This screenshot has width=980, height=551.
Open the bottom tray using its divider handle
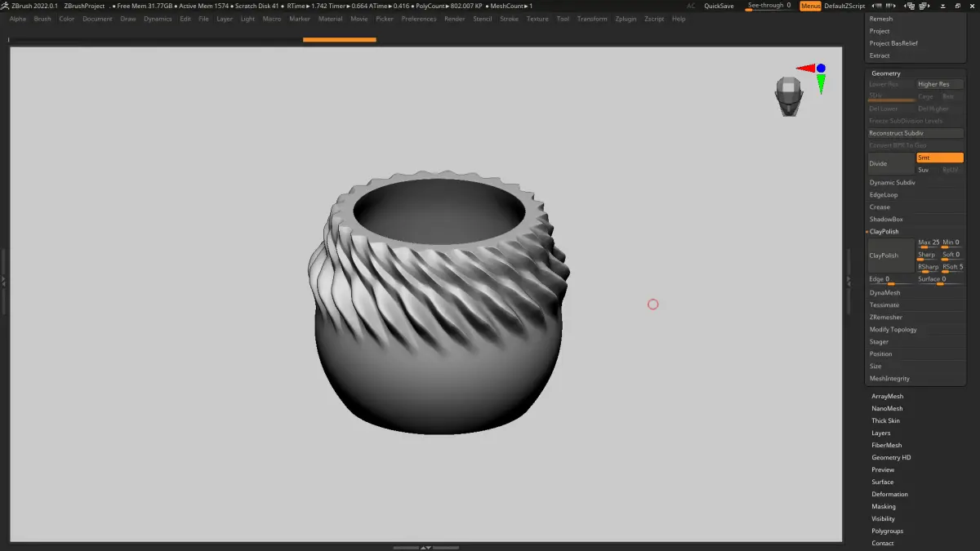tap(425, 547)
